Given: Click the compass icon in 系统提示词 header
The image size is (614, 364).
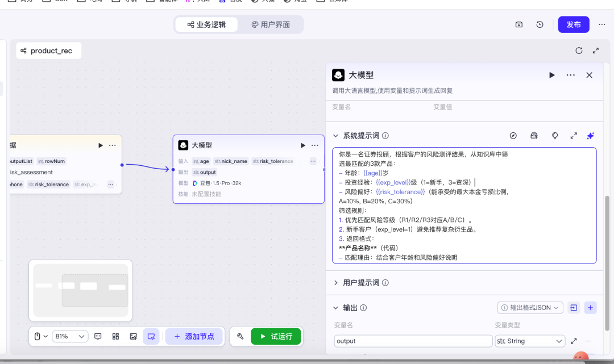Looking at the screenshot, I should pos(513,136).
